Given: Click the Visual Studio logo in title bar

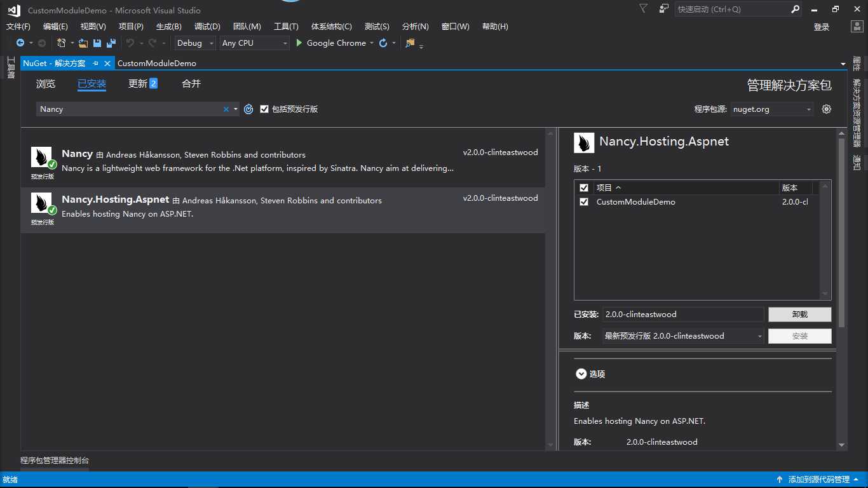Looking at the screenshot, I should (x=13, y=10).
